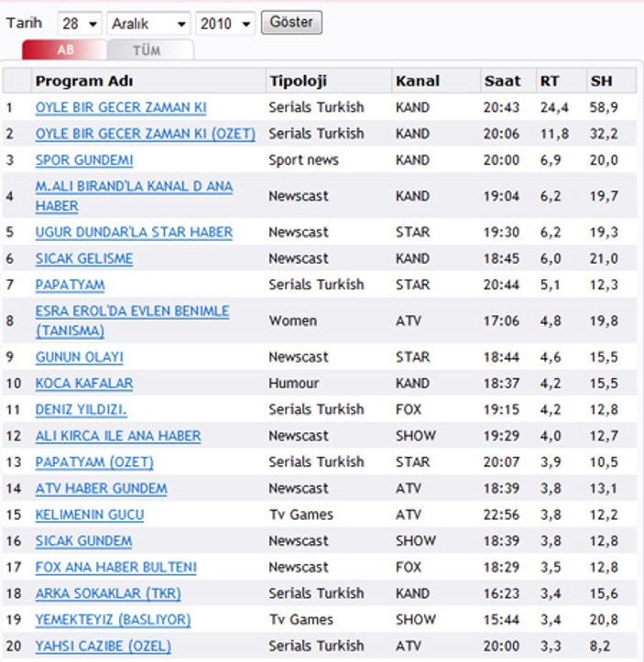Viewport: 644px width, 662px height.
Task: Open the PAPATYAM link in row 7
Action: click(71, 285)
